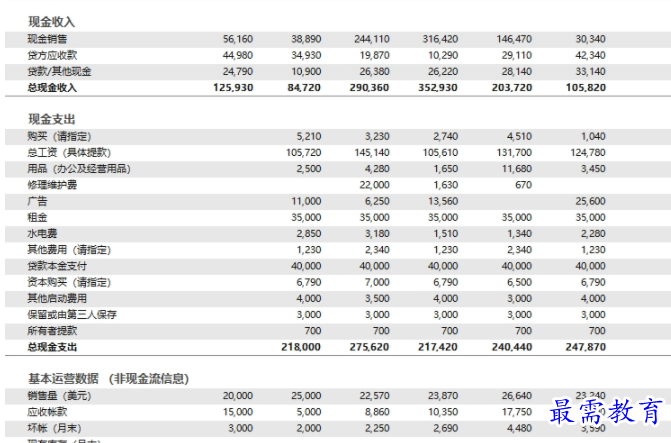Select the 244,110 cash sales cell
Viewport: 671px width, 443px height.
click(372, 39)
